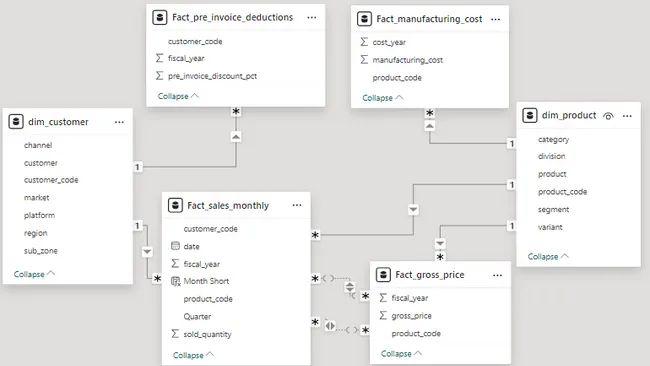Open more options for dim_customer
Viewport: 650px width, 366px height.
[x=119, y=122]
